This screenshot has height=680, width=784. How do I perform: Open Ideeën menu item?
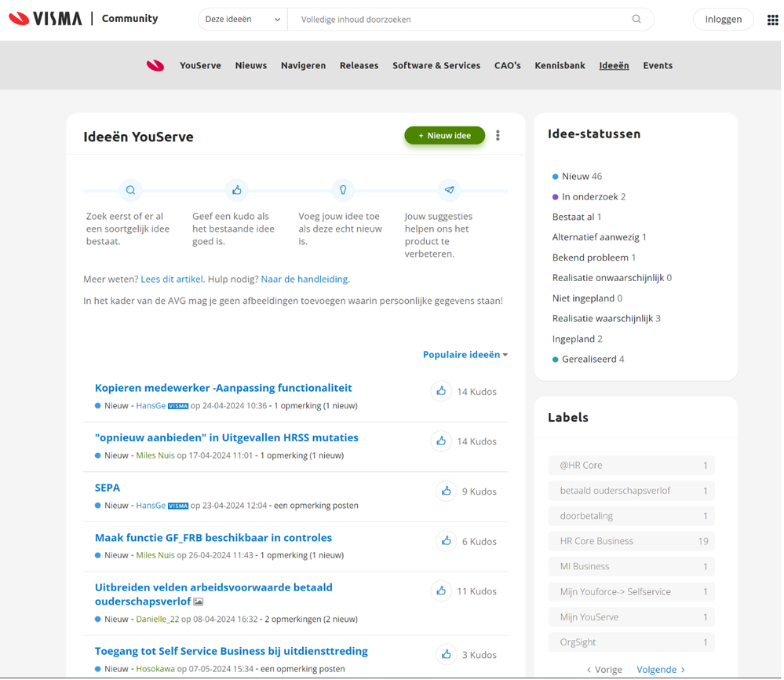(614, 65)
